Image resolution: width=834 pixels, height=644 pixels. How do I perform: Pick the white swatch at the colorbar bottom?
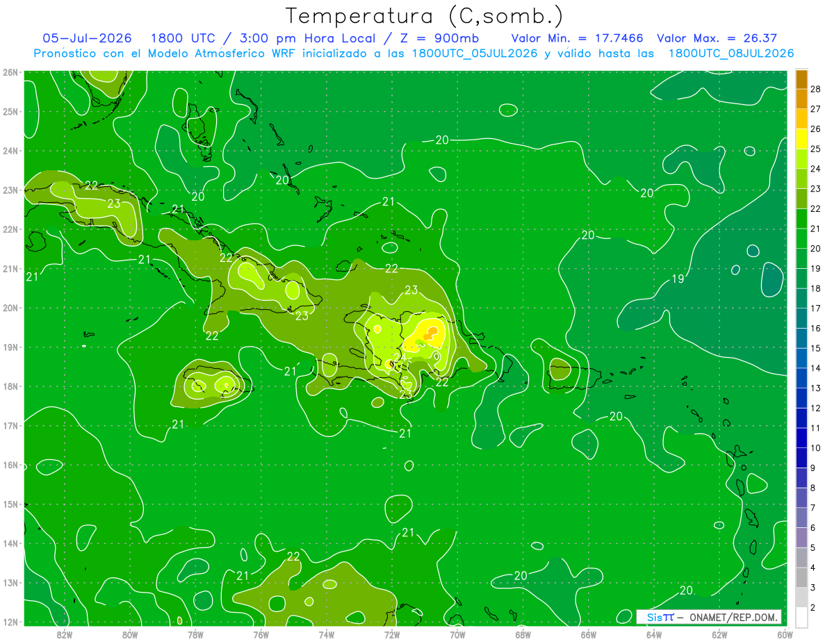click(801, 617)
